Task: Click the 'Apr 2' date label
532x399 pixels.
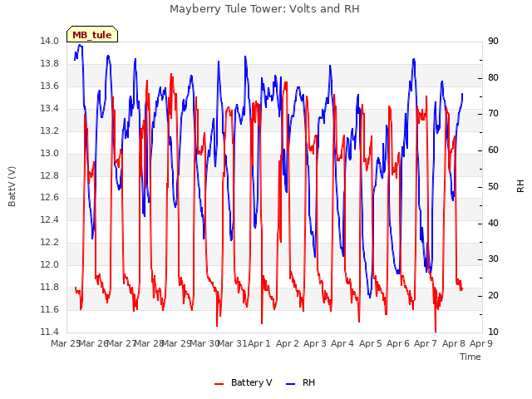Action: pos(288,343)
